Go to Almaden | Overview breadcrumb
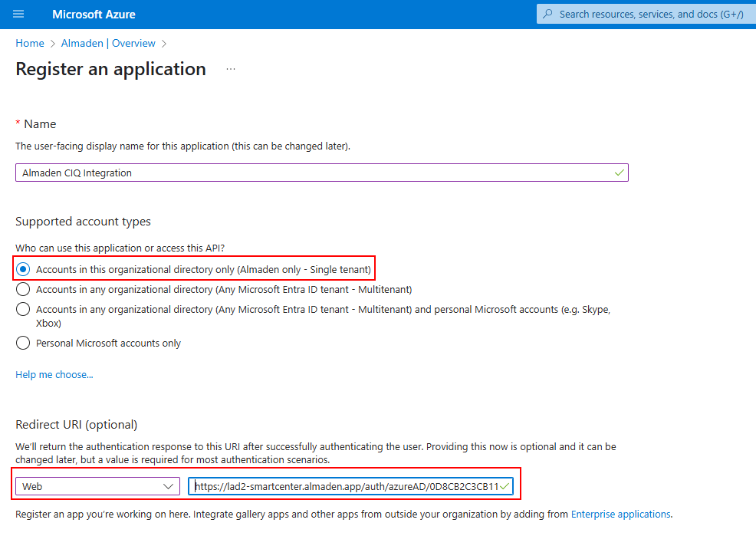The image size is (756, 536). (x=107, y=43)
